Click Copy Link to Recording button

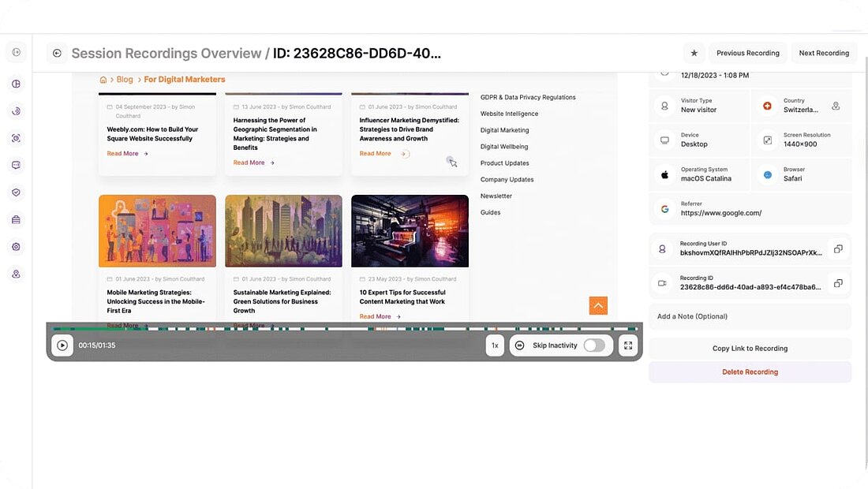(750, 349)
